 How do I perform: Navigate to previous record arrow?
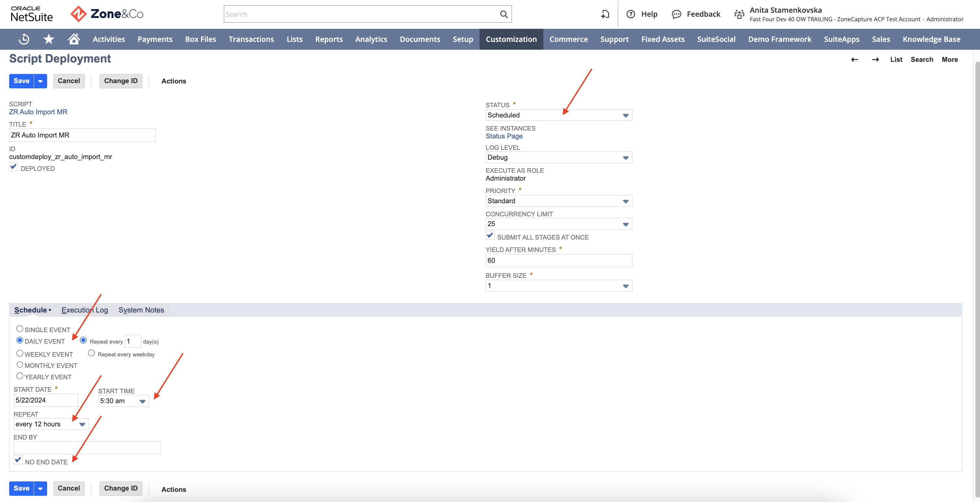(854, 59)
